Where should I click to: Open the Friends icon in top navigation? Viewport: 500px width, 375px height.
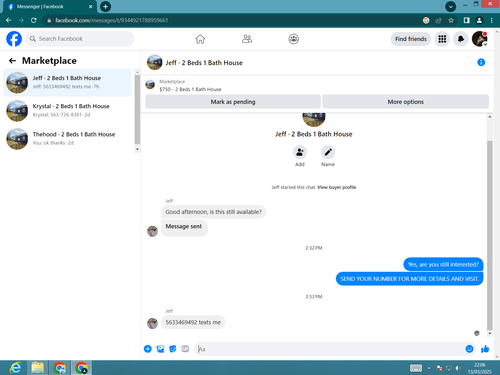[247, 39]
